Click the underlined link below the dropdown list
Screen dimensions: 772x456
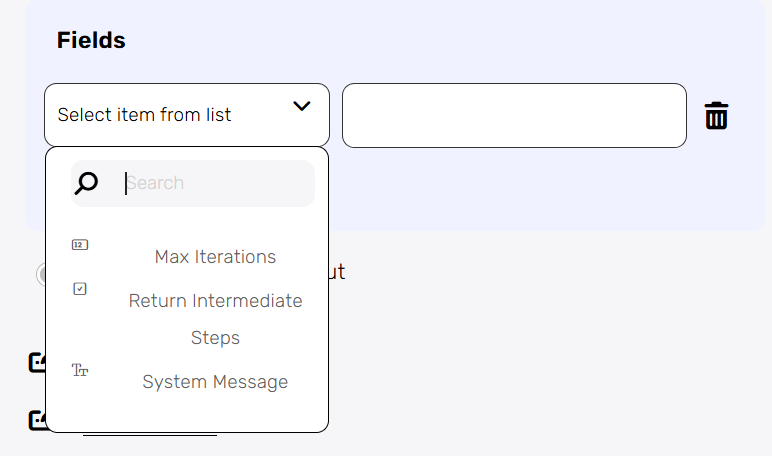point(150,436)
